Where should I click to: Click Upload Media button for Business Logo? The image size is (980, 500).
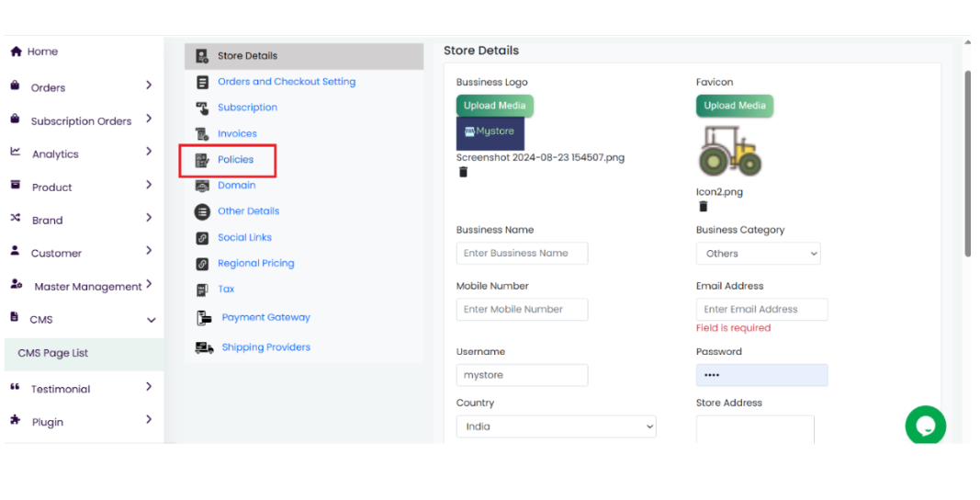point(494,106)
